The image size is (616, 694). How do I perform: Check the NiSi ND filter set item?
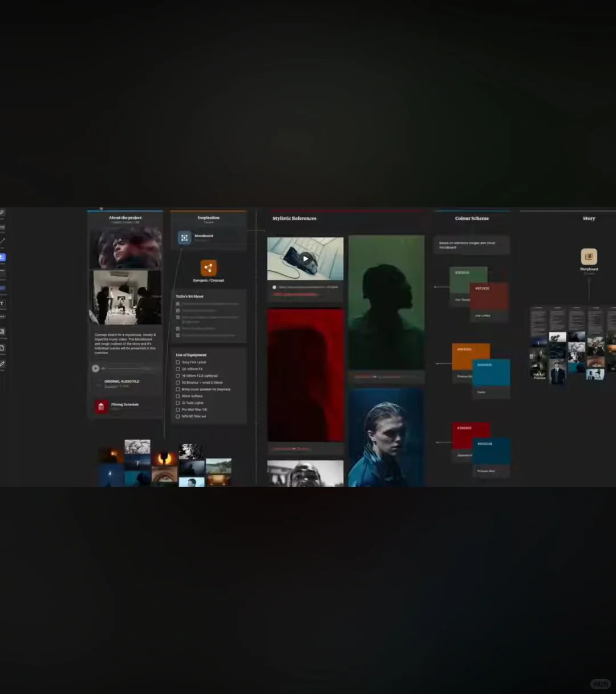coord(178,416)
